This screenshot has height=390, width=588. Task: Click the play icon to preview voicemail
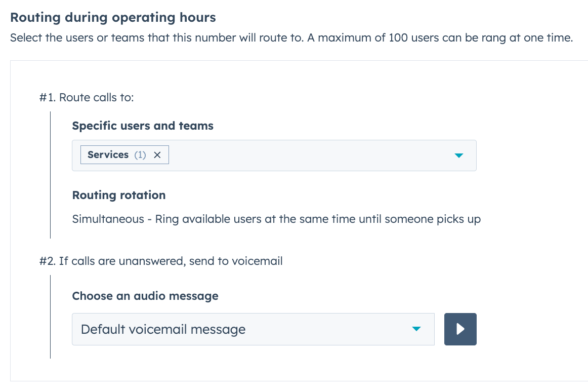point(460,329)
